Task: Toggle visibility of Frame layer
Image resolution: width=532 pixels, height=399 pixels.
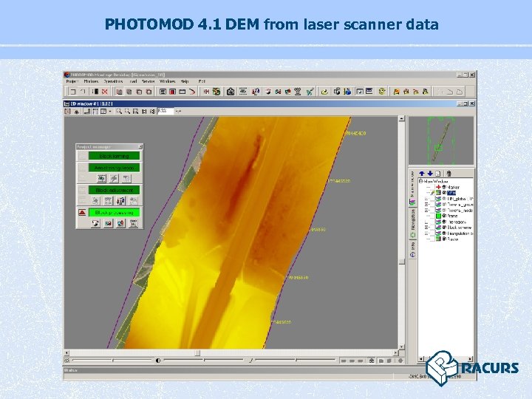Action: pos(444,216)
